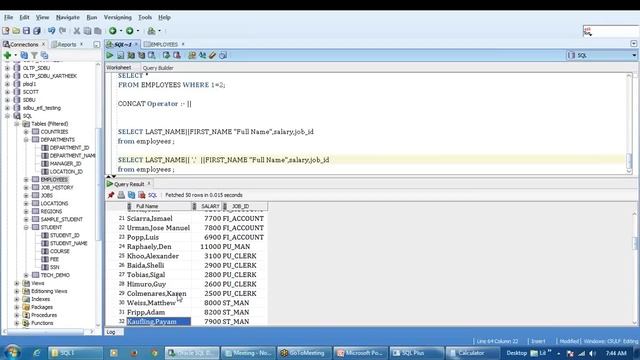Click the SQL History icon in worksheet toolbar
The width and height of the screenshot is (640, 360).
tap(223, 55)
